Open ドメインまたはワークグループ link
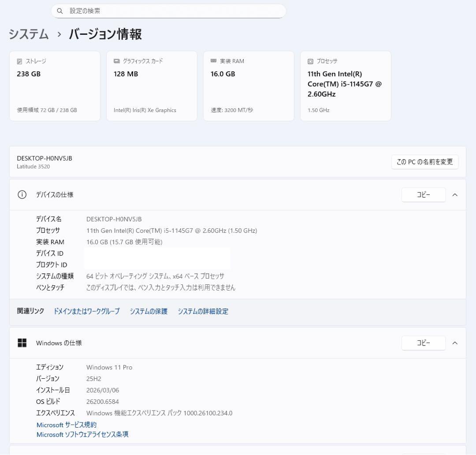 (86, 311)
